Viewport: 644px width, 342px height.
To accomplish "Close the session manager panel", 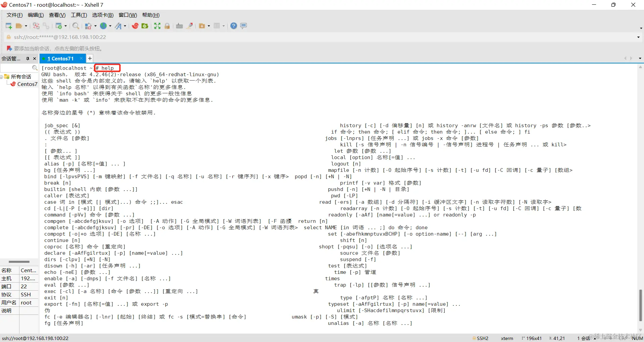I will 34,59.
